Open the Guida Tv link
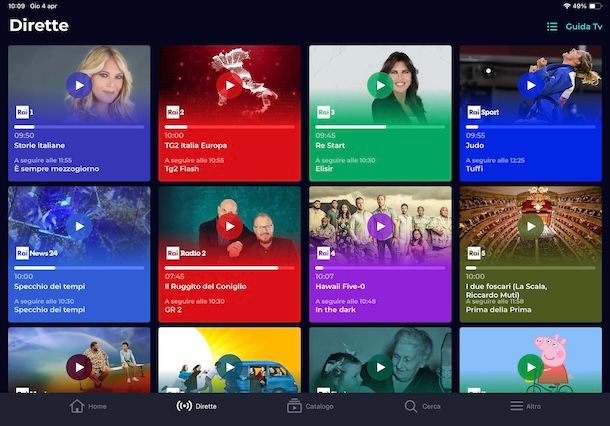610x426 pixels. click(x=584, y=26)
